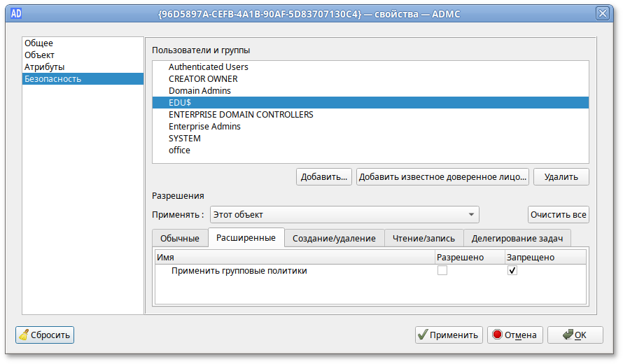
Task: Select Authenticated Users in the list
Action: (370, 66)
